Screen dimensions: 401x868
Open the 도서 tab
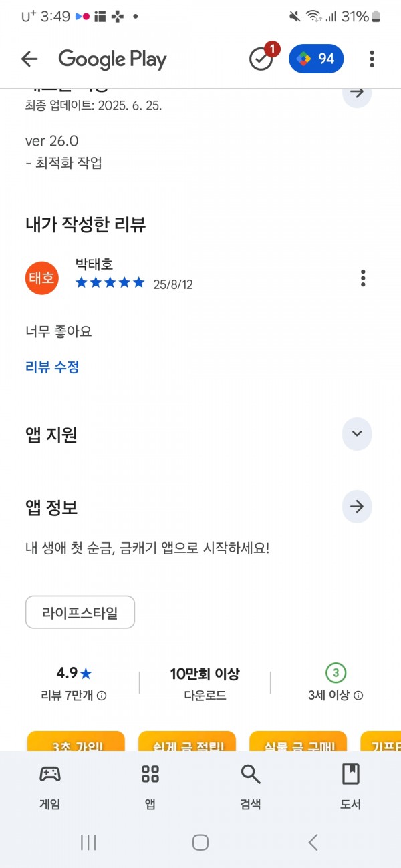coord(350,787)
